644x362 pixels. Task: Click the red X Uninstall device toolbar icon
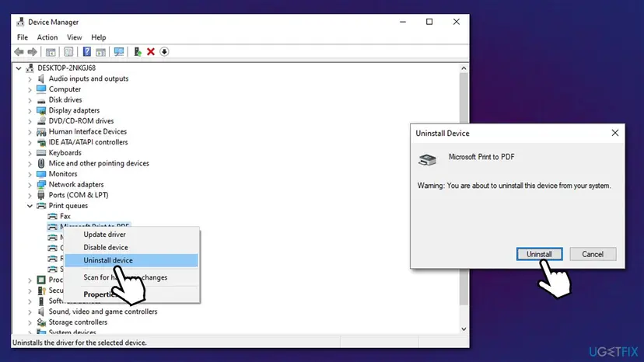click(151, 52)
